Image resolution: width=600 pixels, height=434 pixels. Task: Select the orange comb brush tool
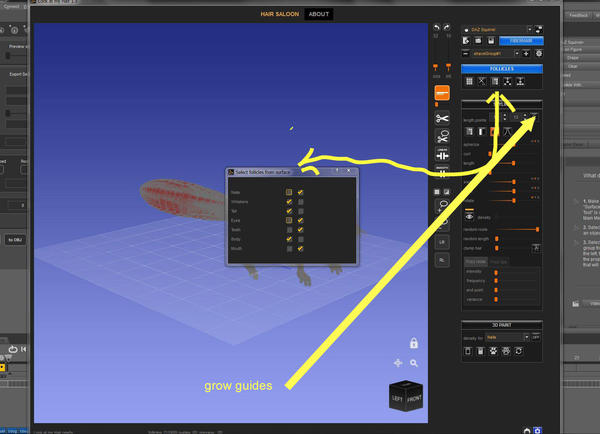(x=442, y=93)
